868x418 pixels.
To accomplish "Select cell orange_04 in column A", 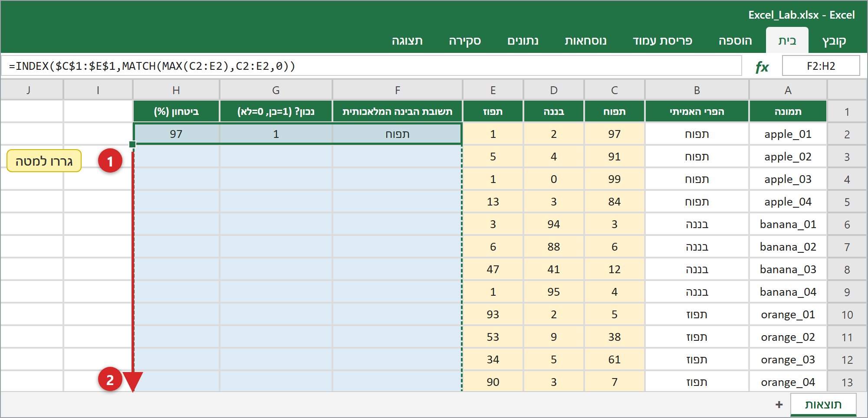I will [x=788, y=382].
